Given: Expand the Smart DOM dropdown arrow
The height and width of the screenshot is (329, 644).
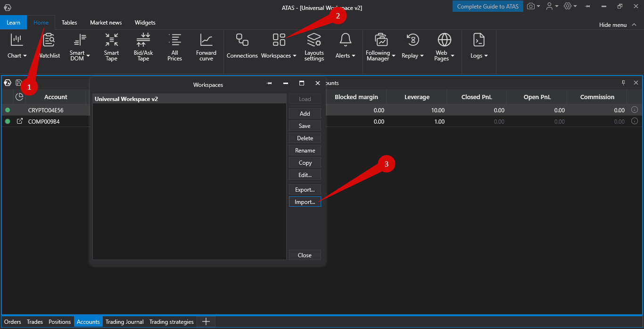Looking at the screenshot, I should [x=88, y=56].
